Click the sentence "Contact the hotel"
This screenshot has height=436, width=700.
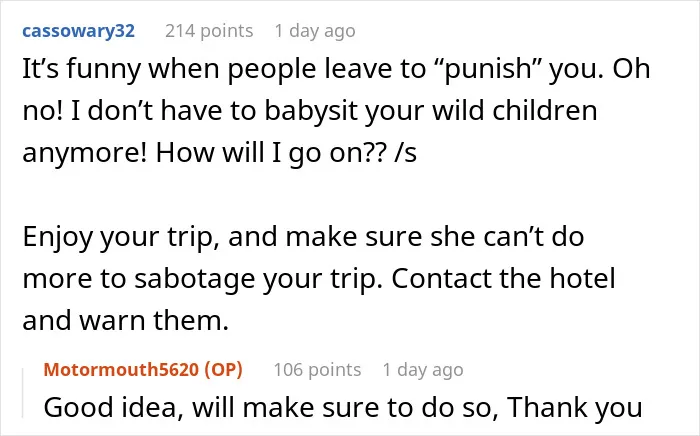tap(504, 278)
